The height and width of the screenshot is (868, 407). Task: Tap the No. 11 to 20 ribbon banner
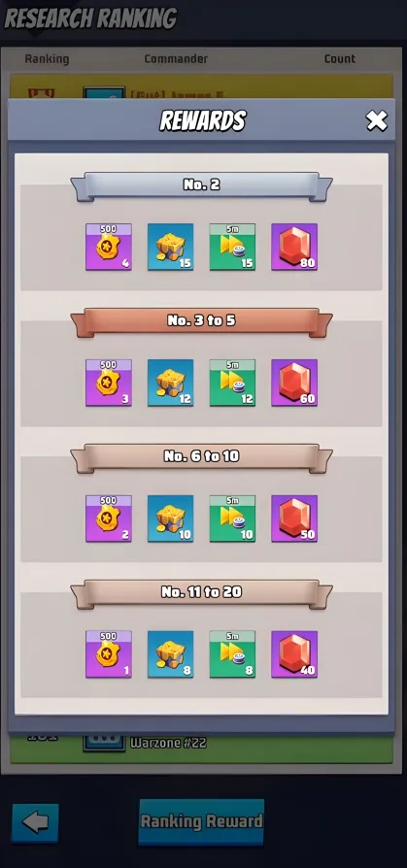pyautogui.click(x=202, y=594)
